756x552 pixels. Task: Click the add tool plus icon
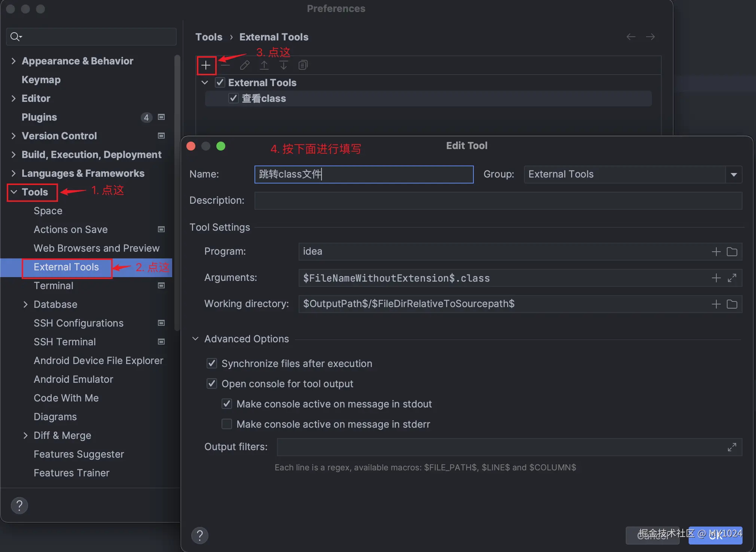(206, 66)
